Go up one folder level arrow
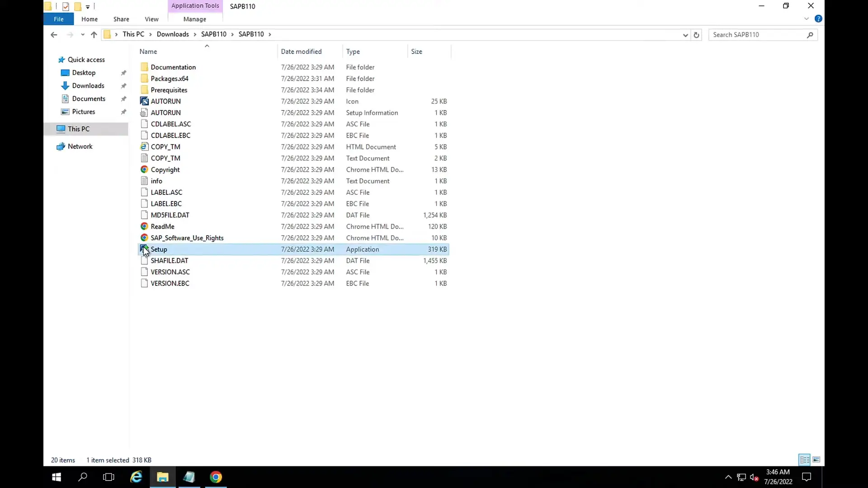This screenshot has width=868, height=488. pos(94,35)
